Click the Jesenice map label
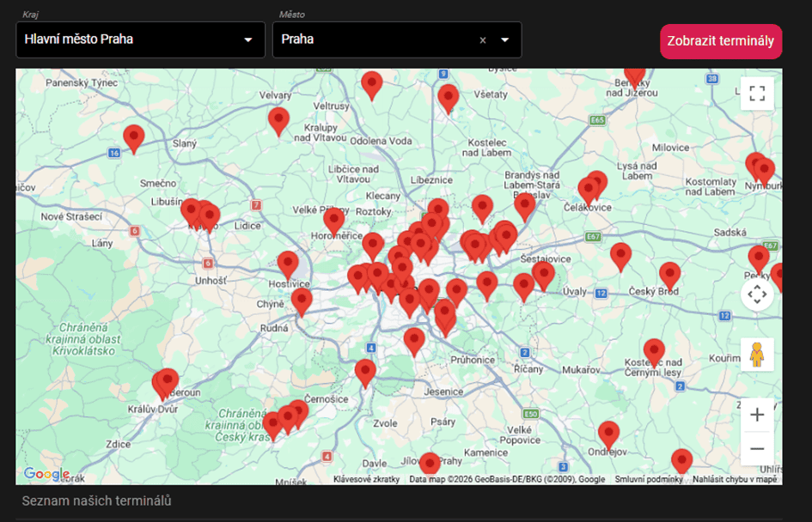 (443, 391)
